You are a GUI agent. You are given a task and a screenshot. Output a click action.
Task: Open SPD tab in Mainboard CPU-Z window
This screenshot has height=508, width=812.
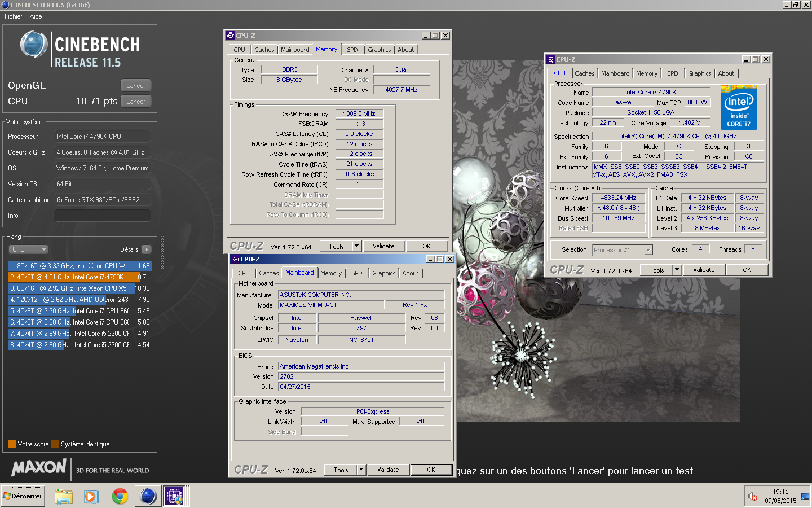click(357, 273)
